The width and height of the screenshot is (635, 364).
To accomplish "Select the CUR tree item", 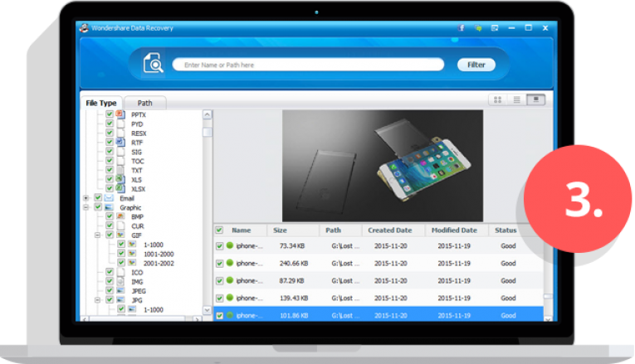I will click(x=137, y=226).
